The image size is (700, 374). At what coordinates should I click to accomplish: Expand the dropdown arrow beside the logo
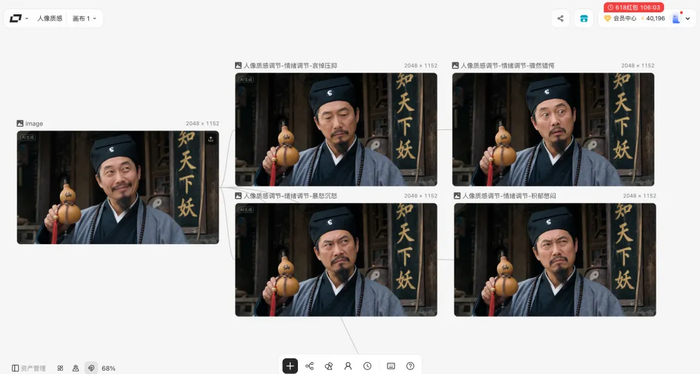[27, 19]
